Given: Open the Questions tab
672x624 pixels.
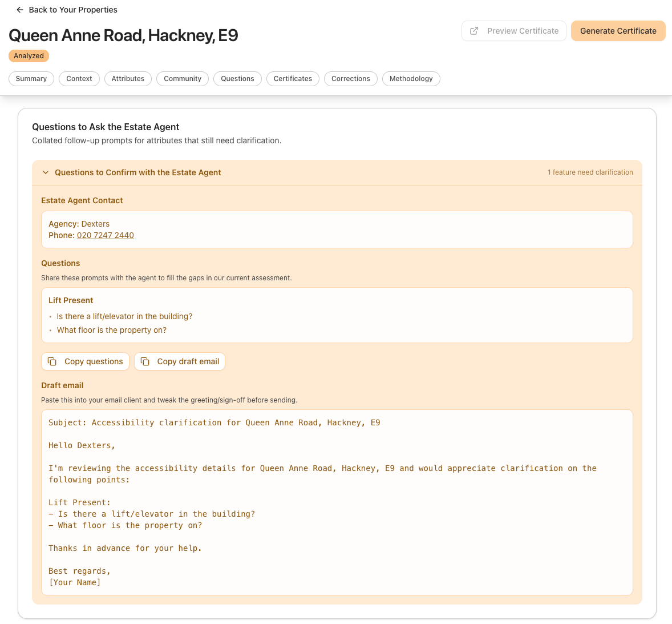Looking at the screenshot, I should pyautogui.click(x=237, y=79).
